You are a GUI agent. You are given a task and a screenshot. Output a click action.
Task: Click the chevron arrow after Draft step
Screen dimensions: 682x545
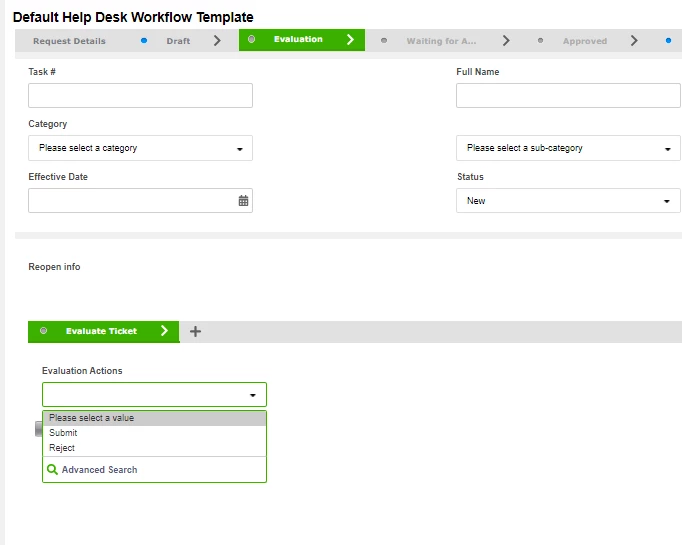[x=217, y=41]
